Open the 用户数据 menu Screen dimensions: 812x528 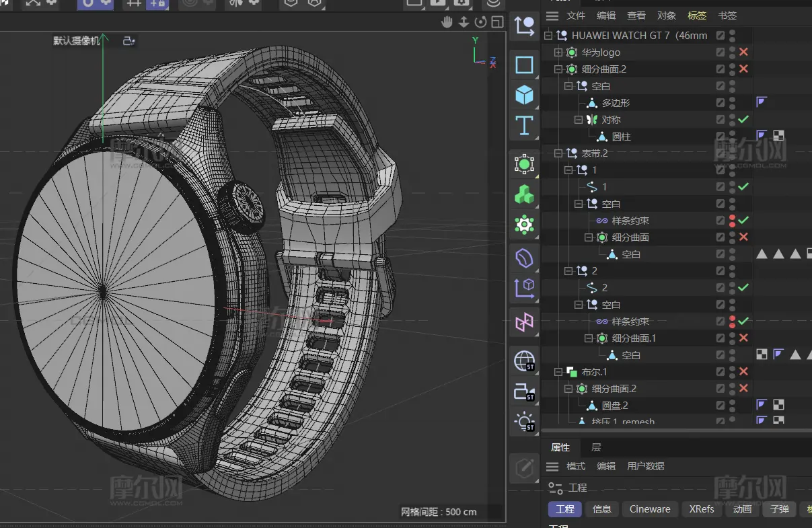tap(646, 466)
